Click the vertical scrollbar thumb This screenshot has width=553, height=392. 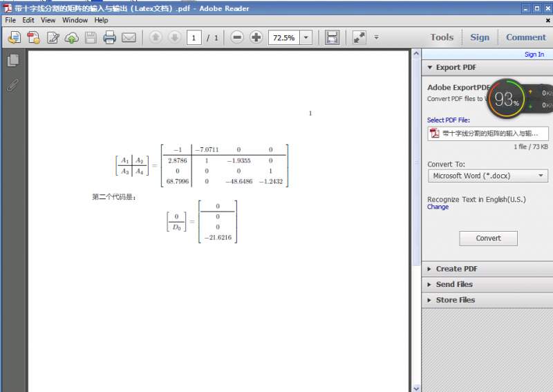(x=416, y=162)
